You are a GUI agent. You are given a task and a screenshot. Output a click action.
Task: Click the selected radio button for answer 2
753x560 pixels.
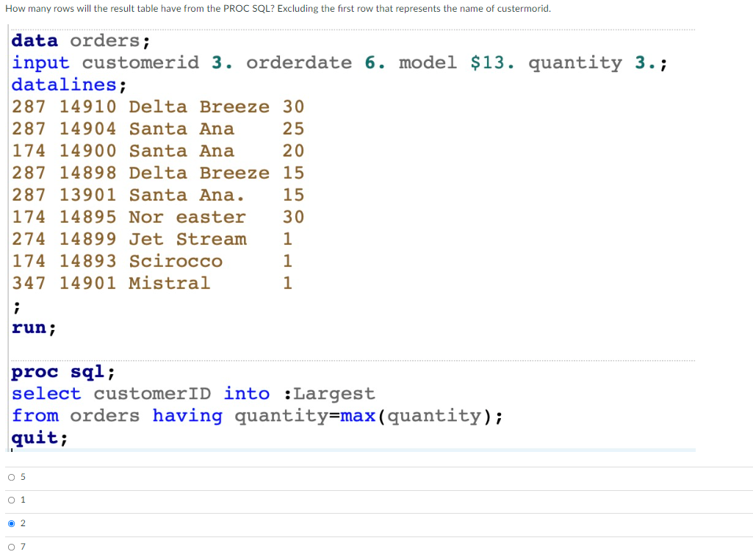point(12,523)
